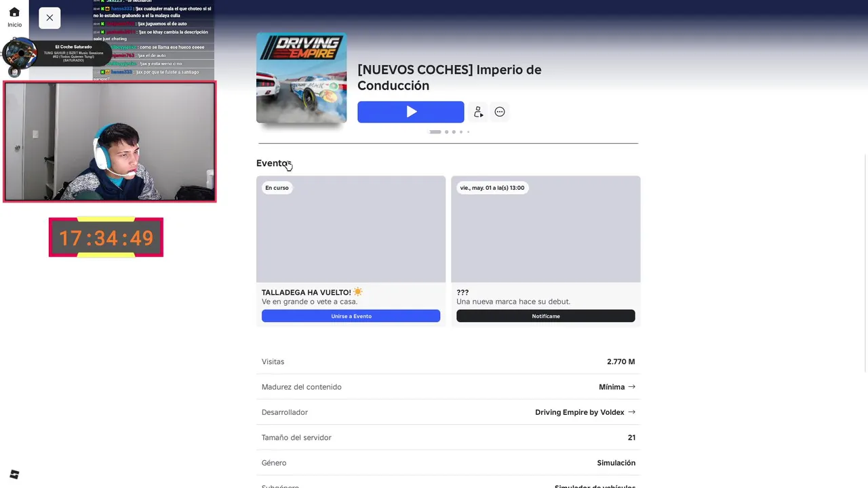Click the stream timer overlay 17:34:49
This screenshot has height=488, width=868.
pyautogui.click(x=106, y=237)
